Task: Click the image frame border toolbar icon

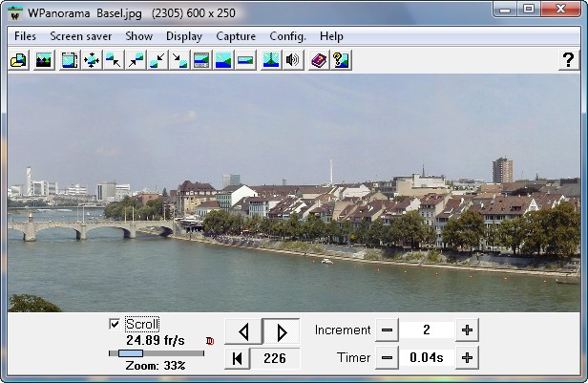Action: [70, 60]
